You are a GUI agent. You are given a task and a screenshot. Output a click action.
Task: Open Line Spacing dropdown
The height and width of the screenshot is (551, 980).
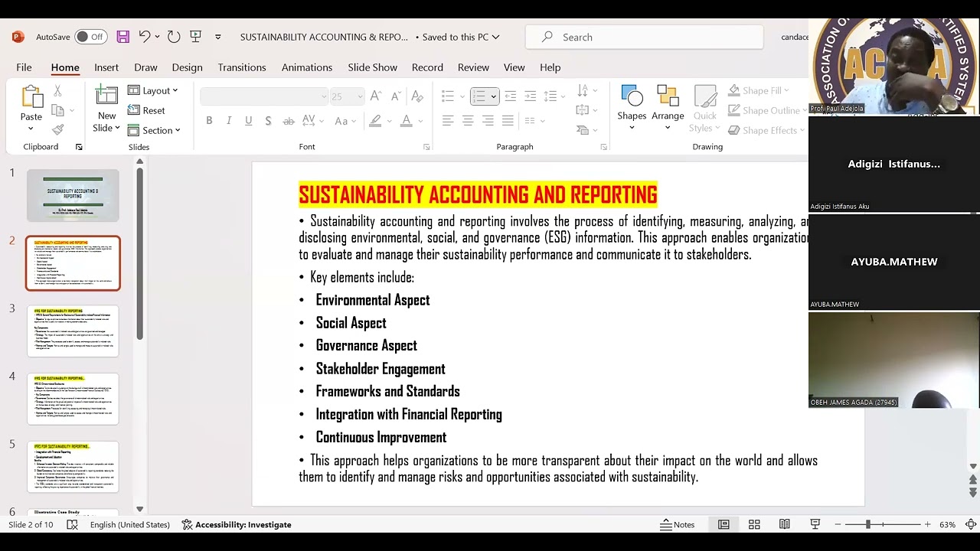click(553, 96)
